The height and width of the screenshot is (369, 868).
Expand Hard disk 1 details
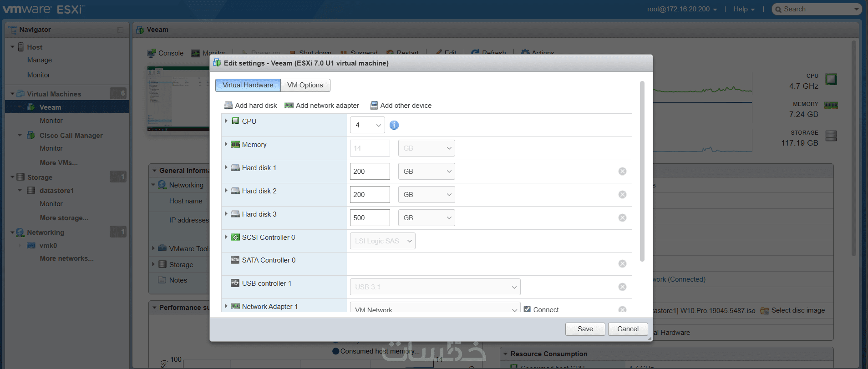click(226, 167)
